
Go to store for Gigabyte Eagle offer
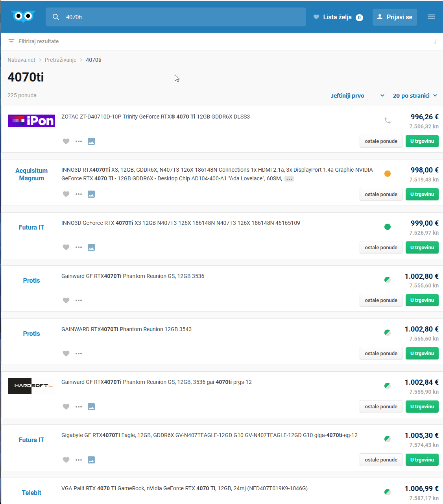pyautogui.click(x=422, y=460)
